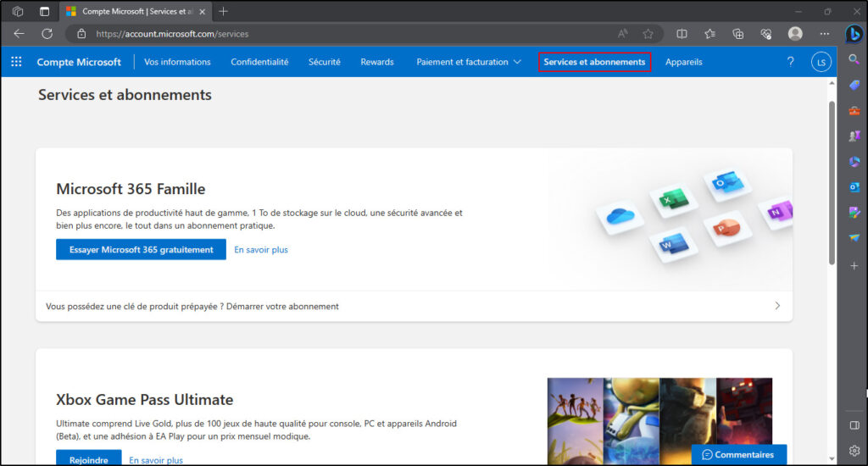Reload the page with refresh icon

tap(47, 34)
